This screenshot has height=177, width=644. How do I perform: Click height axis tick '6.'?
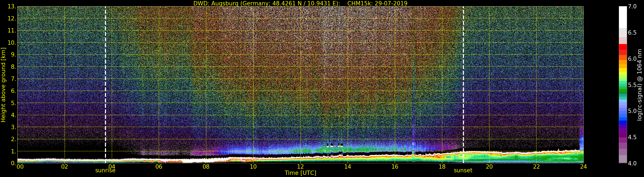point(14,91)
